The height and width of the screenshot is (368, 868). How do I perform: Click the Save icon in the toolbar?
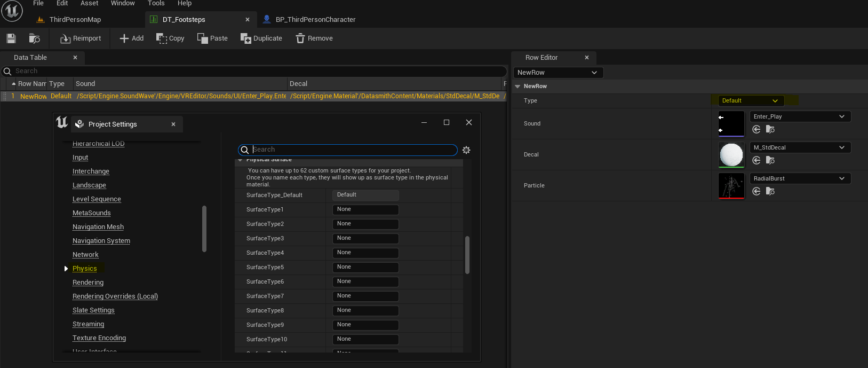(x=11, y=38)
